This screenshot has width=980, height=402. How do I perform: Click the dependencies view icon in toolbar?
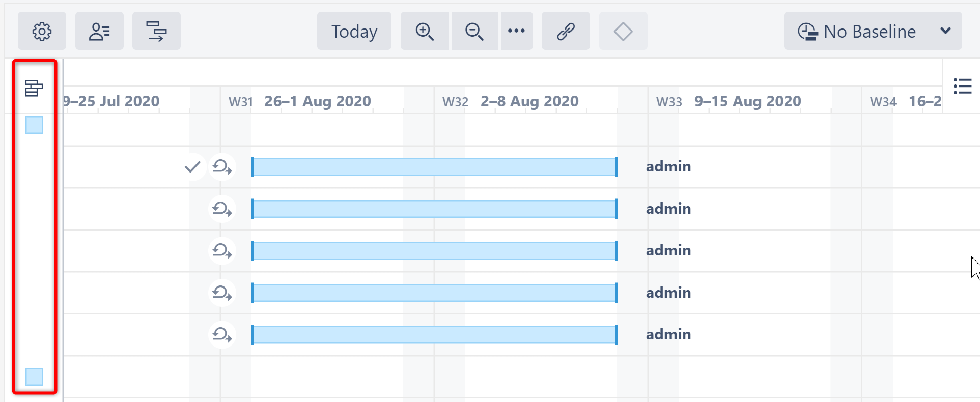click(x=156, y=31)
